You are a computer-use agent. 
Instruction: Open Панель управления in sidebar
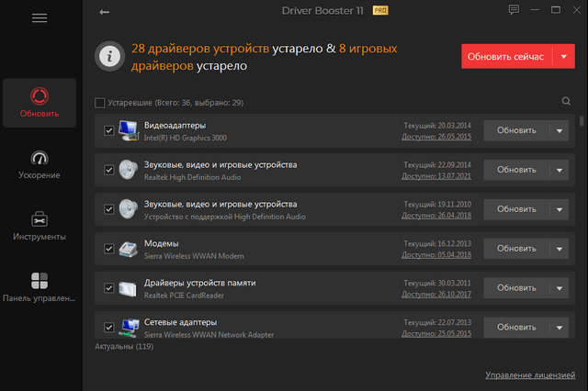(x=40, y=287)
